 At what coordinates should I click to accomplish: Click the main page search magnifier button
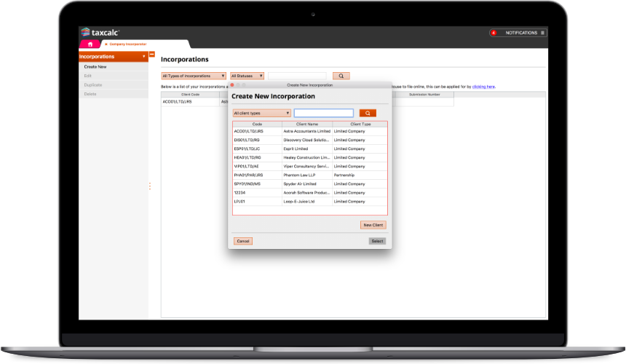(x=341, y=76)
